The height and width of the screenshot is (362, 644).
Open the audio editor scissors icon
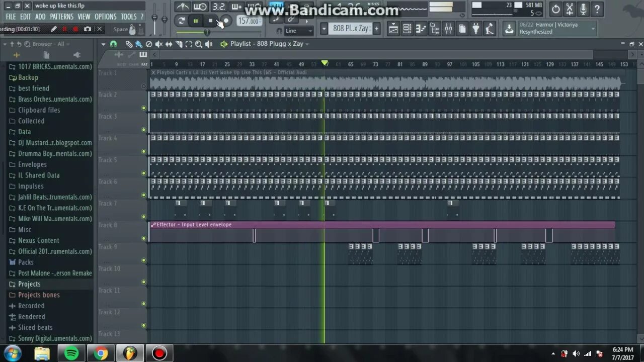(x=570, y=9)
